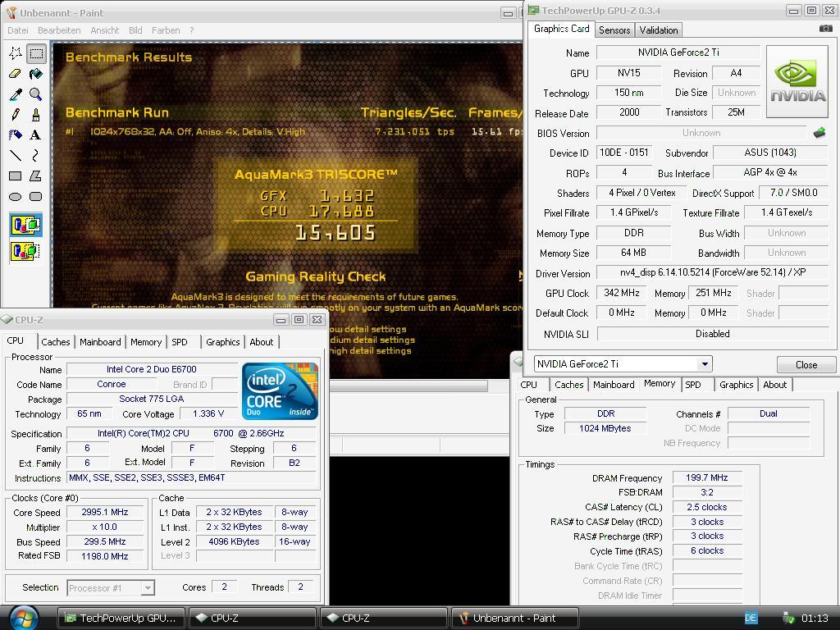Viewport: 840px width, 630px height.
Task: Open the Ansicht menu in Paint
Action: point(104,30)
